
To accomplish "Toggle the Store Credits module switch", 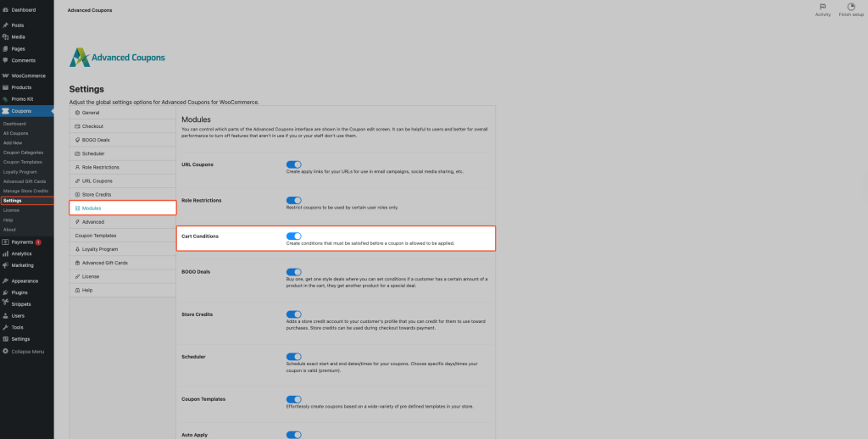I will [x=294, y=314].
